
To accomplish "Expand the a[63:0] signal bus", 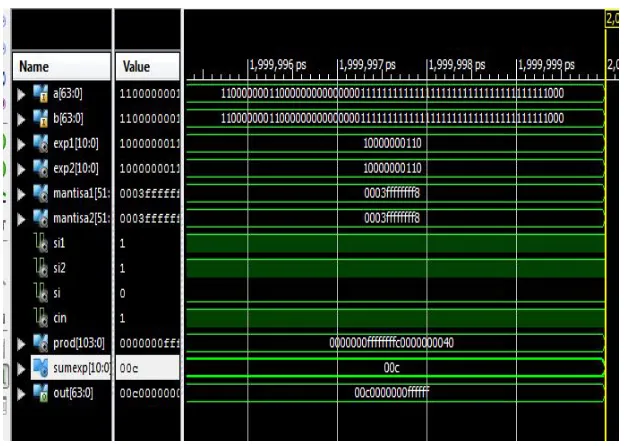I will (21, 94).
